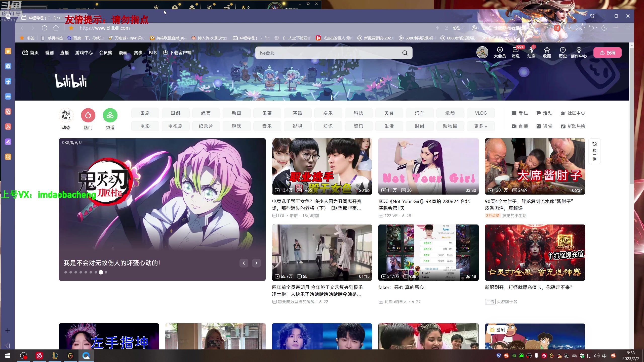Click 下载客户端 in top navigation
644x362 pixels.
pos(177,53)
